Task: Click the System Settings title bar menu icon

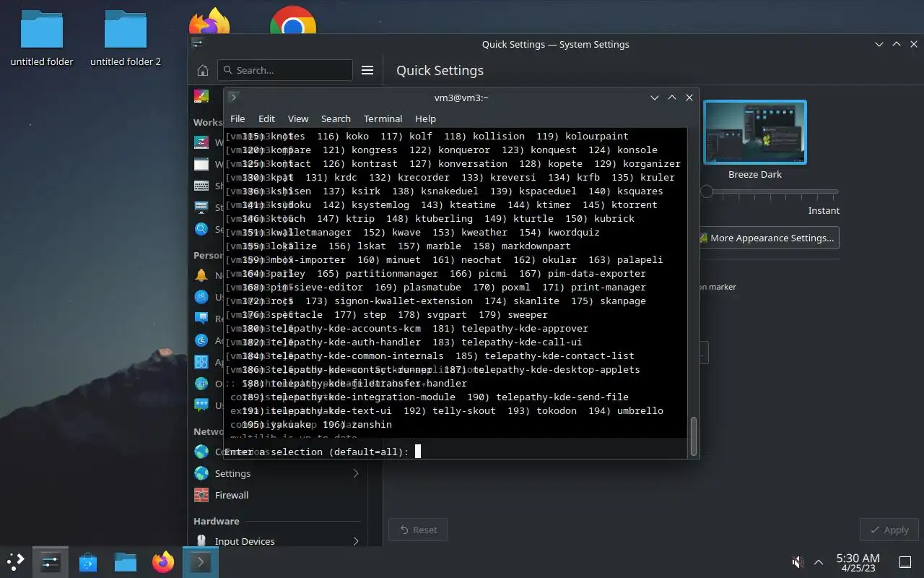Action: point(196,44)
